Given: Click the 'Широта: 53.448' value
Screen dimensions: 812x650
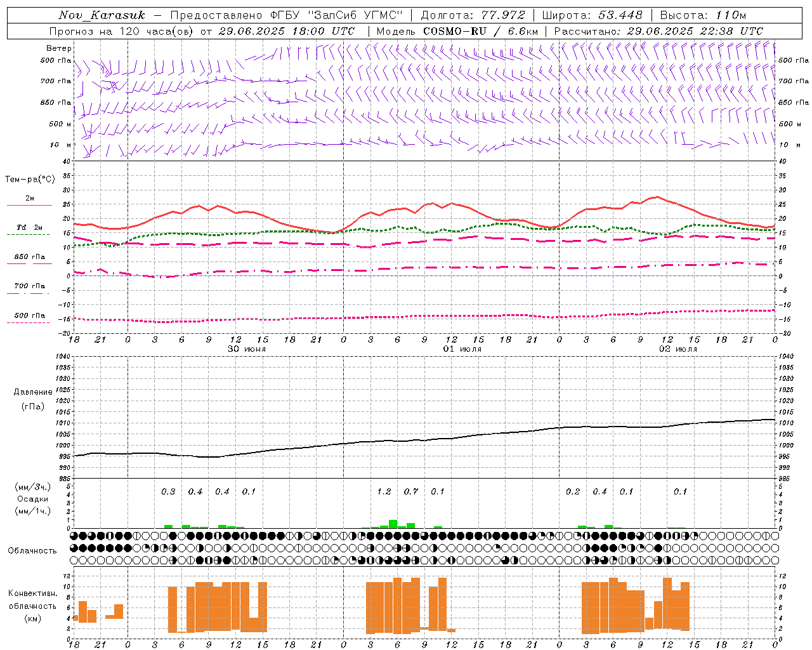Looking at the screenshot, I should pyautogui.click(x=593, y=15).
